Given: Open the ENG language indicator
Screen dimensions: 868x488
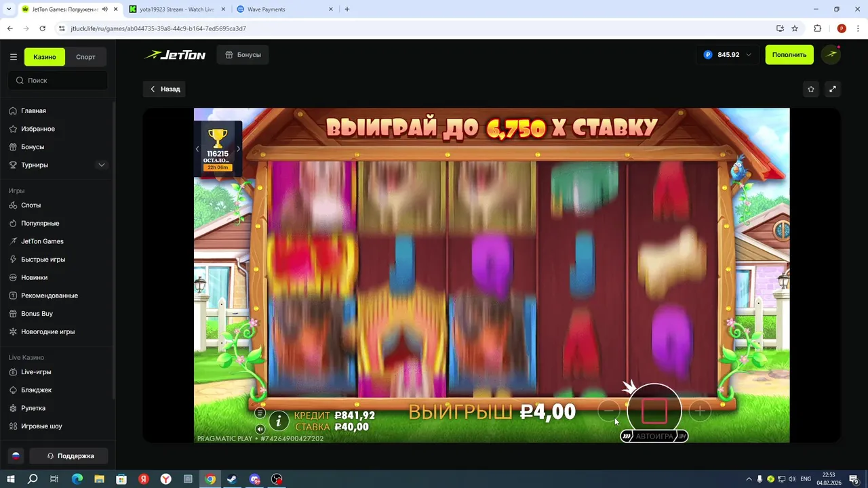Looking at the screenshot, I should click(806, 479).
